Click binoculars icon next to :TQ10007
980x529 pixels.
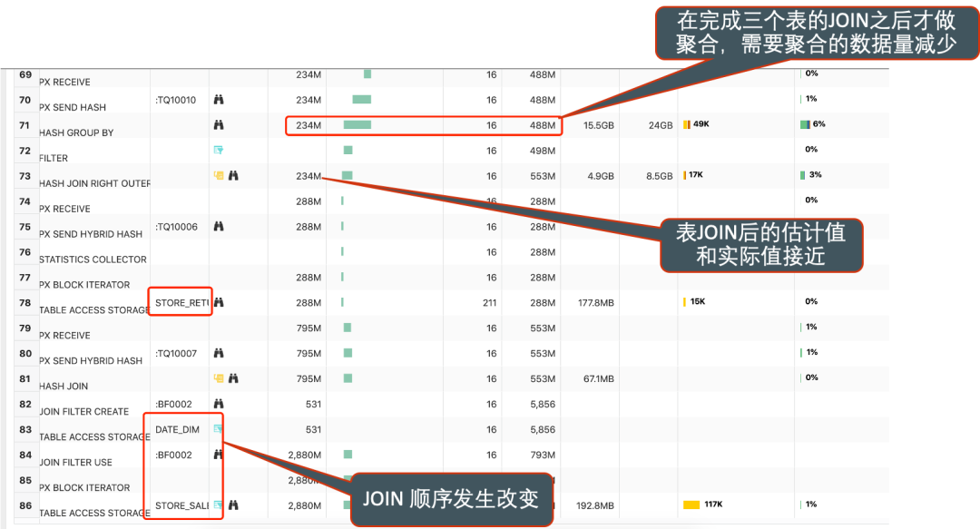click(x=219, y=353)
